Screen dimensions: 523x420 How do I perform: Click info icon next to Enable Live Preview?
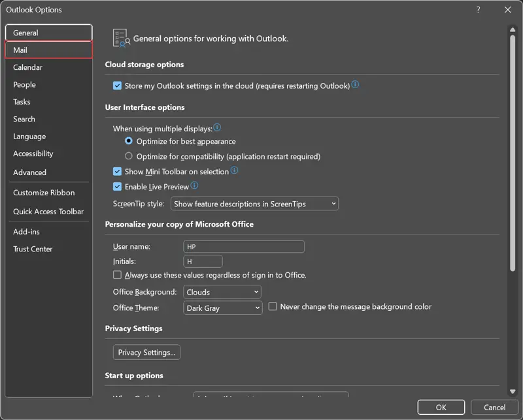[194, 186]
